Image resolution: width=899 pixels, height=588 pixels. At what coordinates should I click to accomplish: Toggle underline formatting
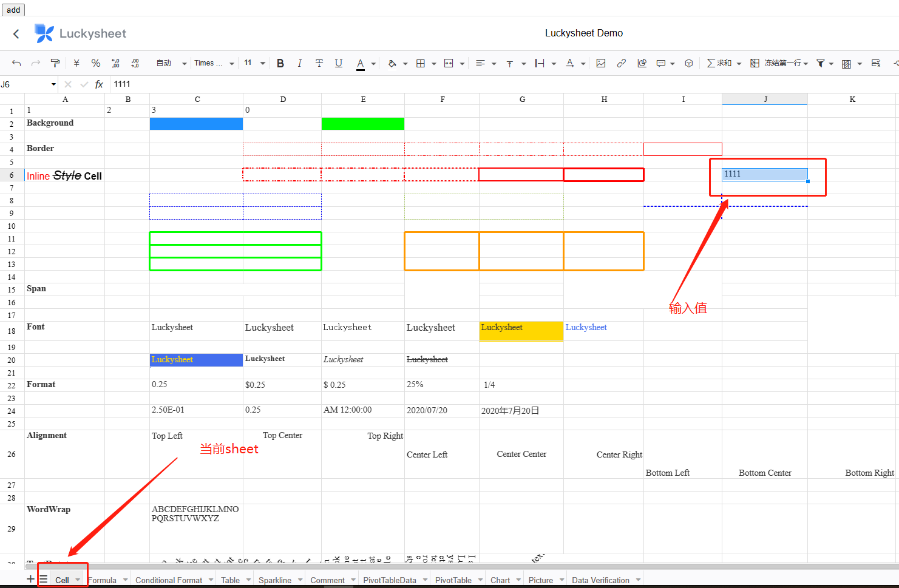339,63
